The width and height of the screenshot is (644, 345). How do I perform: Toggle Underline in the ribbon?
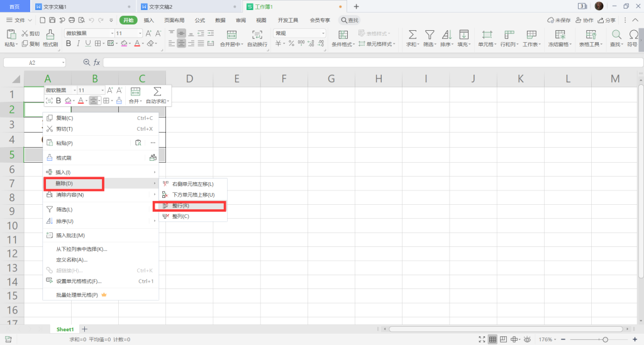tap(87, 43)
